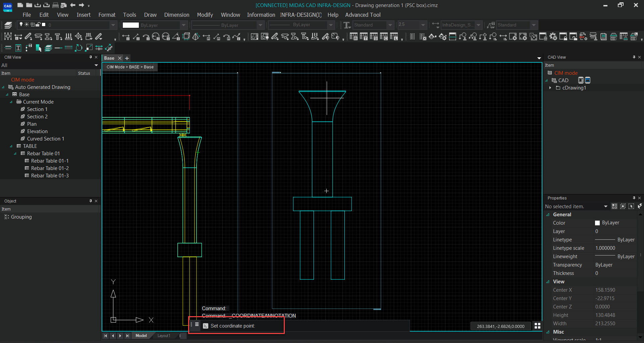Collapse the General properties section
644x343 pixels.
[548, 215]
